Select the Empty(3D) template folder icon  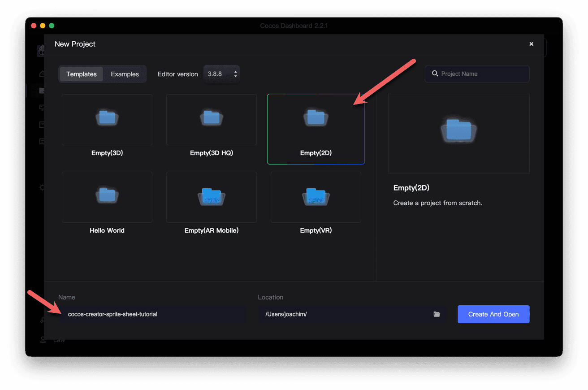coord(107,117)
